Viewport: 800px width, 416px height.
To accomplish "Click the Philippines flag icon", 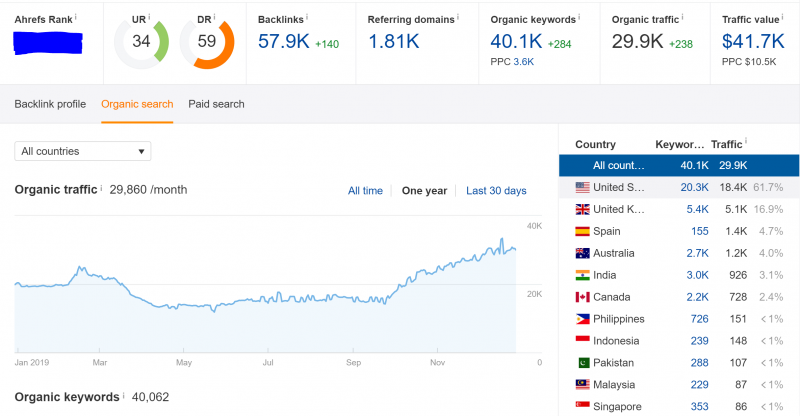I will [582, 319].
